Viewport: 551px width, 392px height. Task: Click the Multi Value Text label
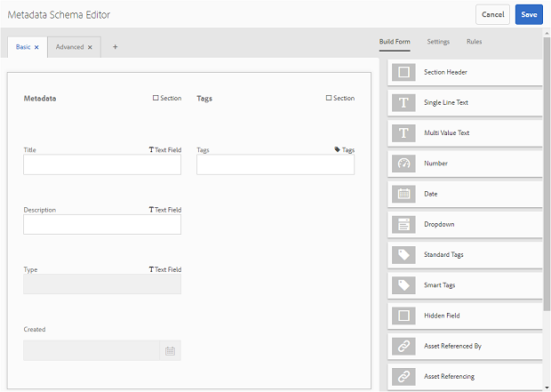click(447, 133)
